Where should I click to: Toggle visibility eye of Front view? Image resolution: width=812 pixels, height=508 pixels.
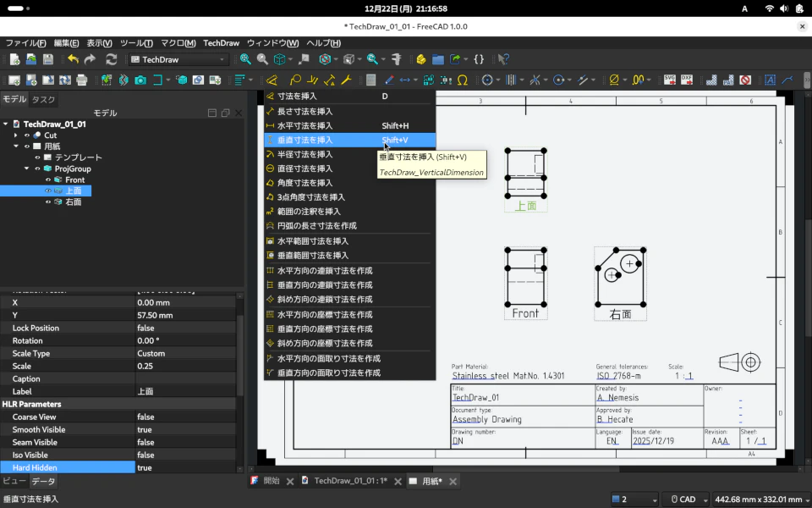point(48,179)
